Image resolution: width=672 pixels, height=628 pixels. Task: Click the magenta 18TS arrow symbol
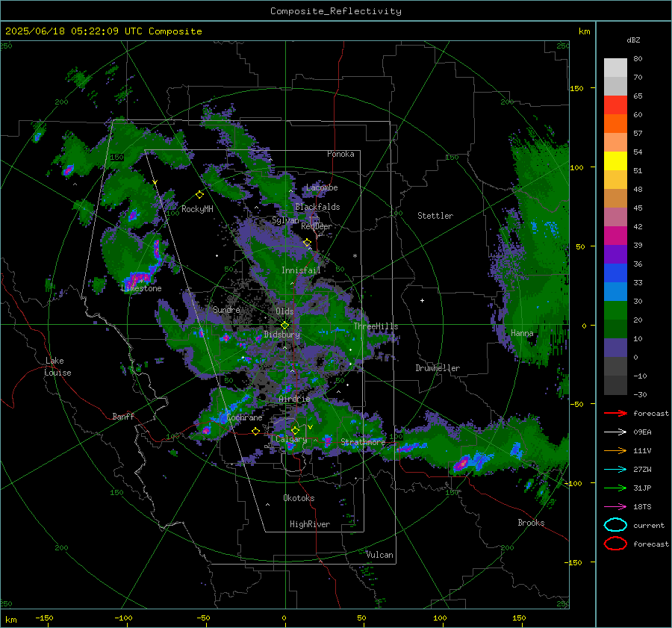click(615, 507)
